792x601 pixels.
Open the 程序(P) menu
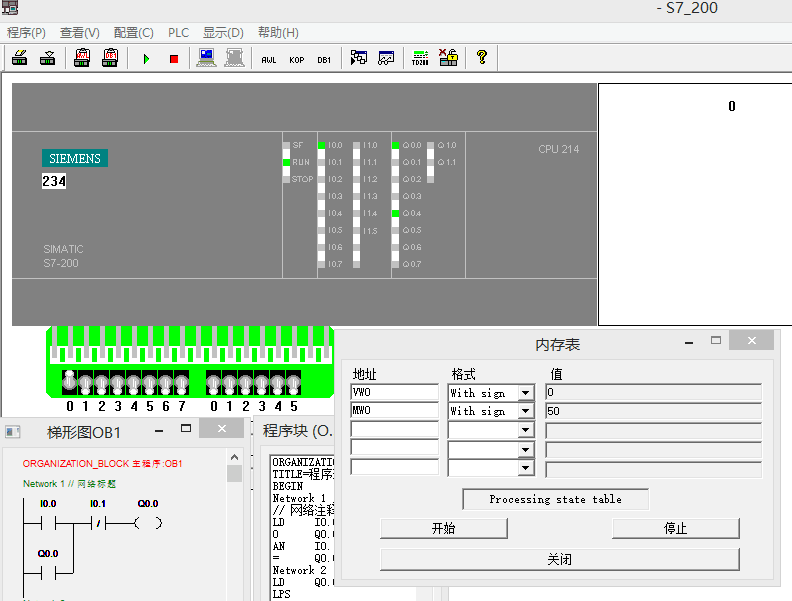click(x=26, y=33)
